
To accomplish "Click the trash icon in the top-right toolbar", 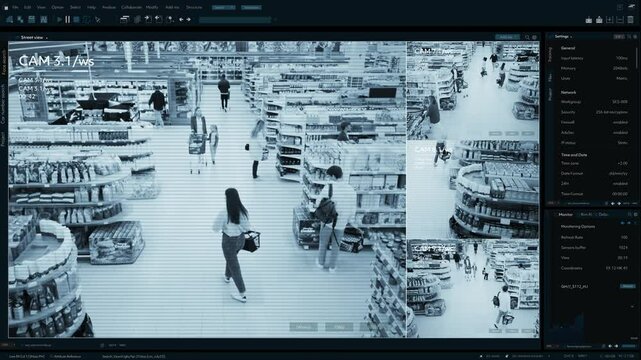I will 630,20.
